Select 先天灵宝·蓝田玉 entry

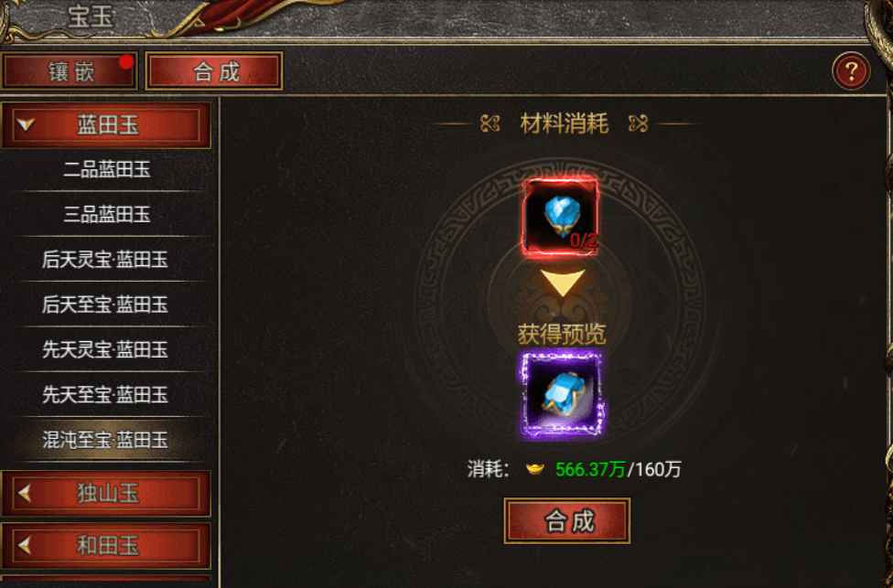pyautogui.click(x=105, y=349)
